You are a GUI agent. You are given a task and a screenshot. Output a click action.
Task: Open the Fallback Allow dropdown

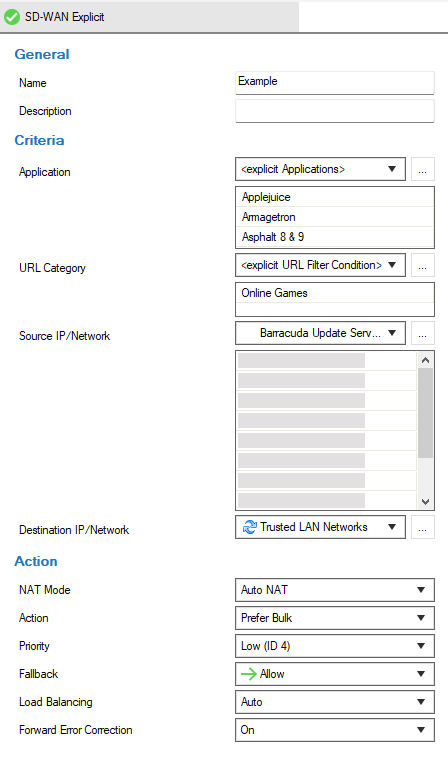(x=335, y=674)
